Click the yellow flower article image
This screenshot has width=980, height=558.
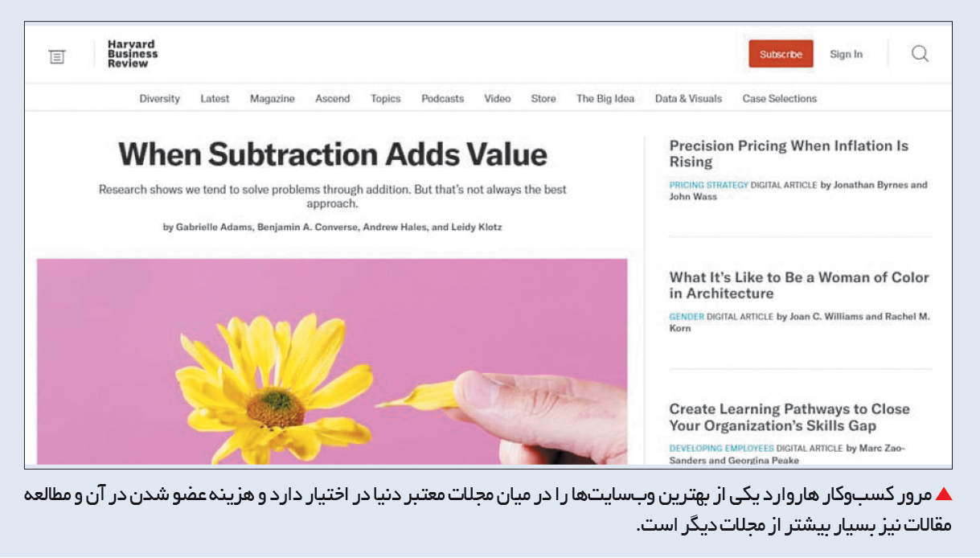point(331,361)
